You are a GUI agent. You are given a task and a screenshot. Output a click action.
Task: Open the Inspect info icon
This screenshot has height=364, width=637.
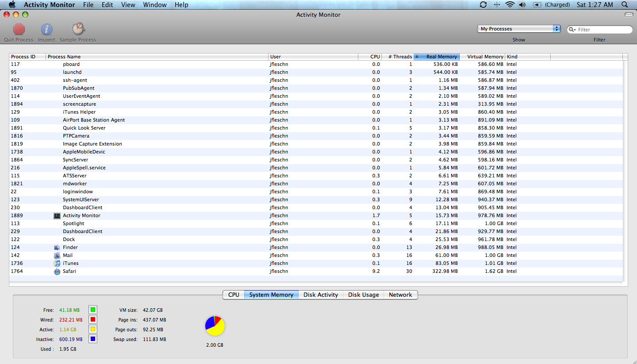46,30
